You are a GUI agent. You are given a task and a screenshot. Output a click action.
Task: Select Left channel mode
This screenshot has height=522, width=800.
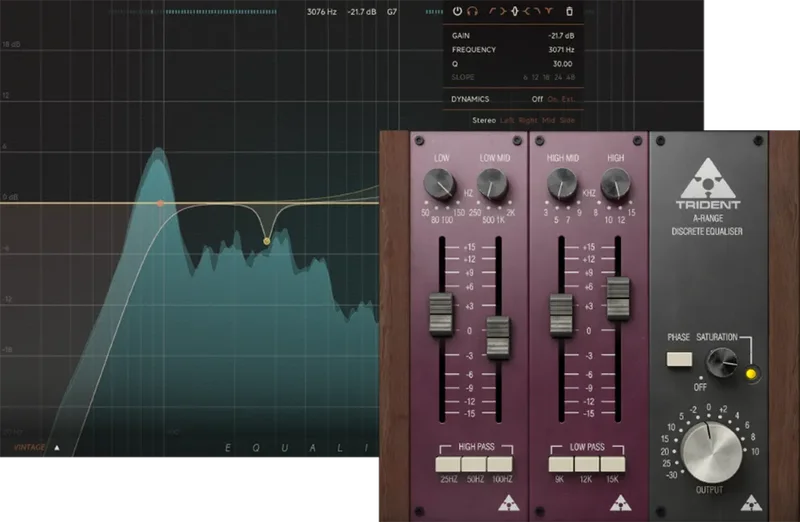pyautogui.click(x=507, y=120)
